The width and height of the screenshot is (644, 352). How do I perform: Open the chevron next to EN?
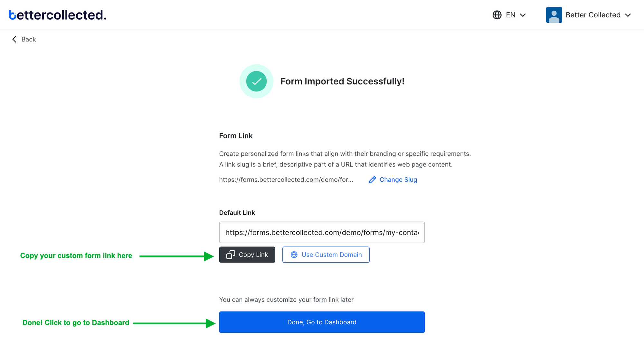pos(523,15)
